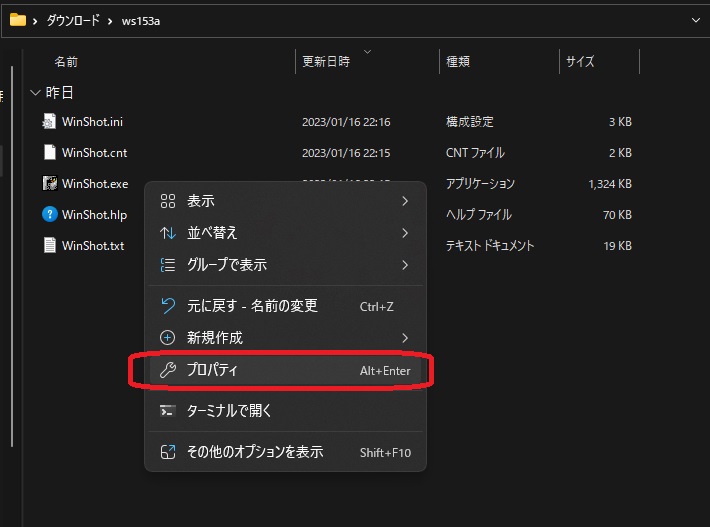Open the 新規作成 submenu
This screenshot has height=527, width=710.
[285, 338]
